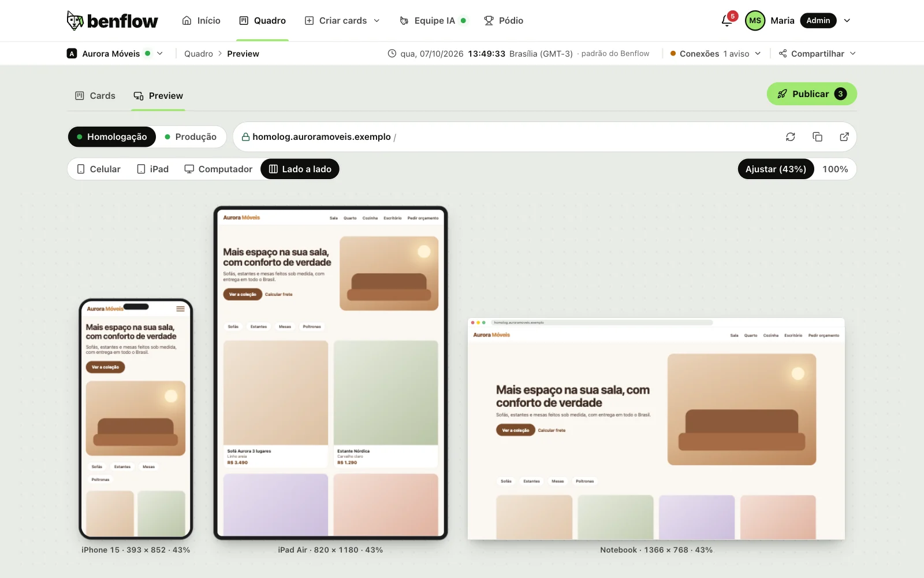Click hamburger menu in iPhone preview

click(181, 309)
